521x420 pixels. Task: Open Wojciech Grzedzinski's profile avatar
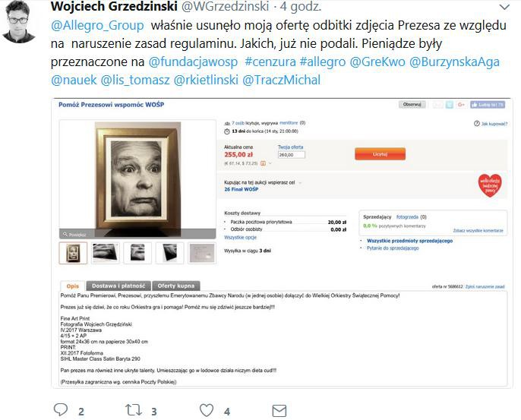point(19,22)
